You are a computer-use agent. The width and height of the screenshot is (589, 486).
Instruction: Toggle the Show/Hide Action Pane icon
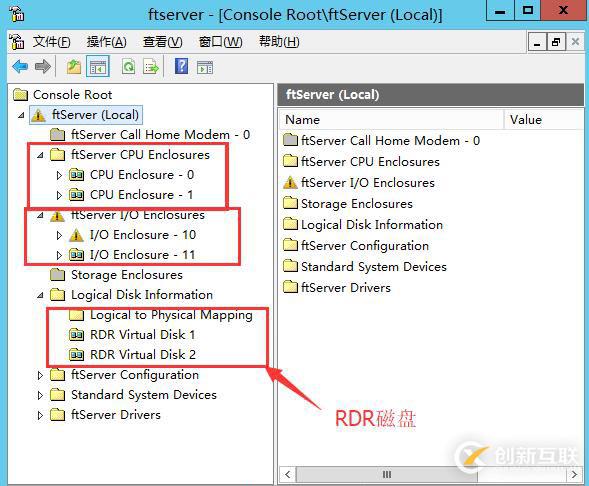[x=205, y=68]
